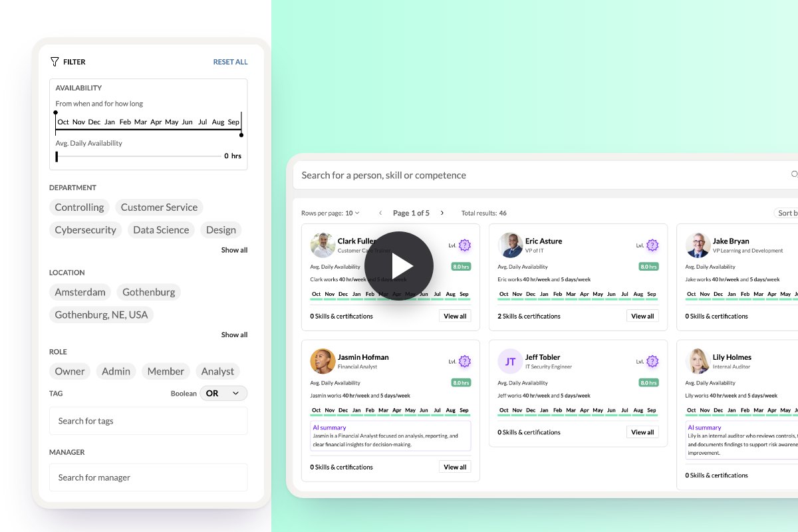Go to the previous results page

click(380, 213)
